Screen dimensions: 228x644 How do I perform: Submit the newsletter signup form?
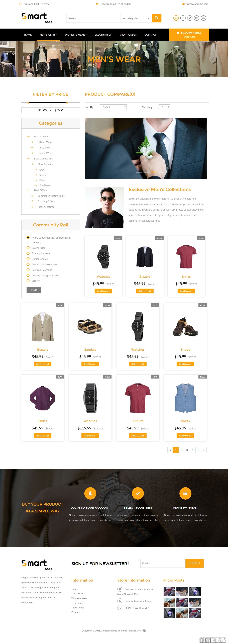click(194, 563)
